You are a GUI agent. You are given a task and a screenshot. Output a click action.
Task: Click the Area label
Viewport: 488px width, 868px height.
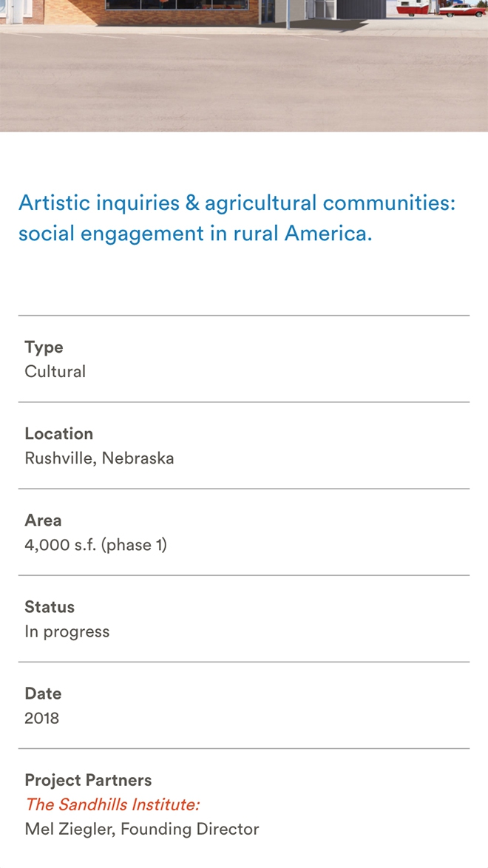(x=43, y=521)
